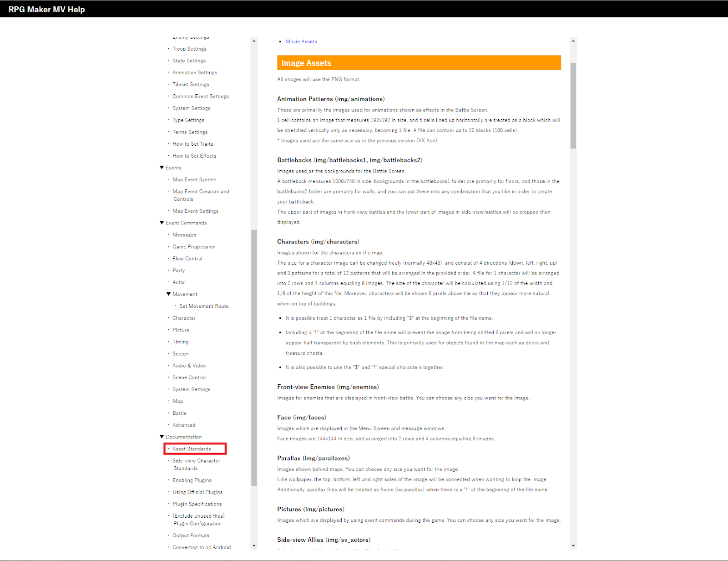This screenshot has height=561, width=728.
Task: Click the Image Assets orange heading
Action: point(419,63)
